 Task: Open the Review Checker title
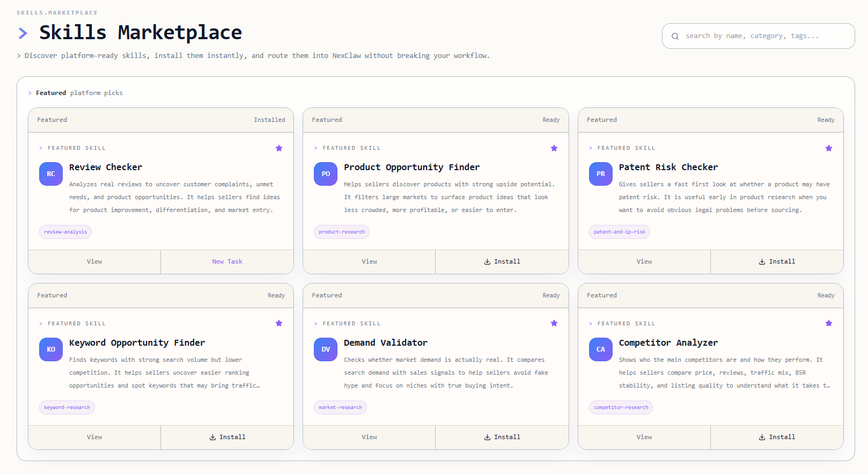106,167
